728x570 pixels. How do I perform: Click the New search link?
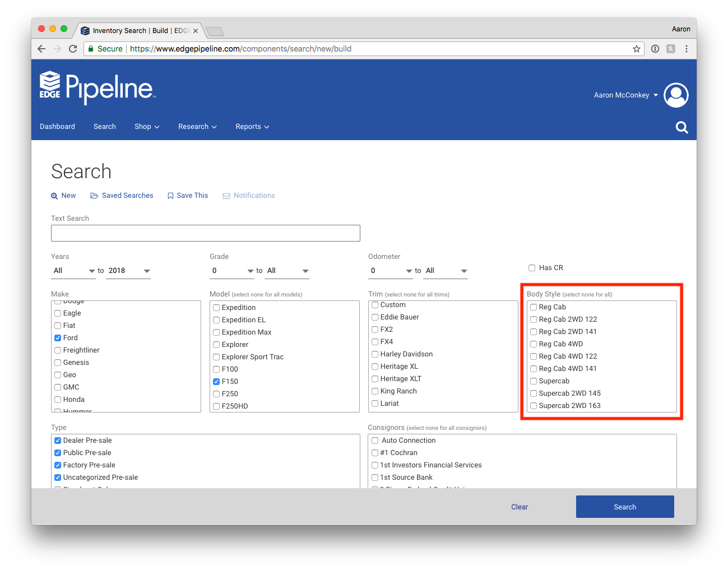click(63, 196)
